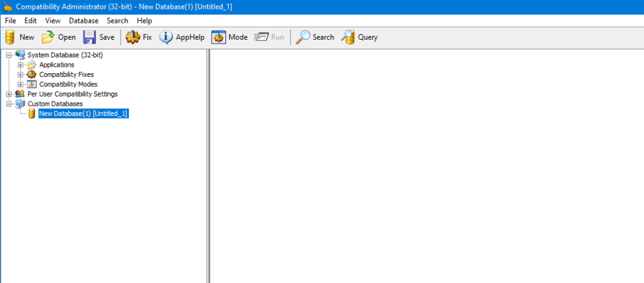Expand the Compatibility Modes tree node
The height and width of the screenshot is (283, 644).
pyautogui.click(x=21, y=84)
